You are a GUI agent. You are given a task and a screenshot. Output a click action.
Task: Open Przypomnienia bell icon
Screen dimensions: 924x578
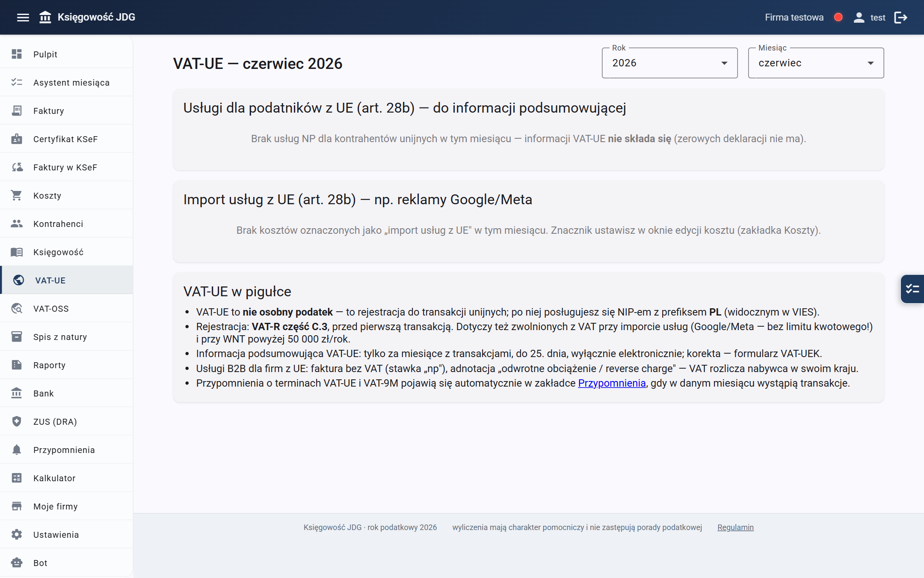point(17,450)
